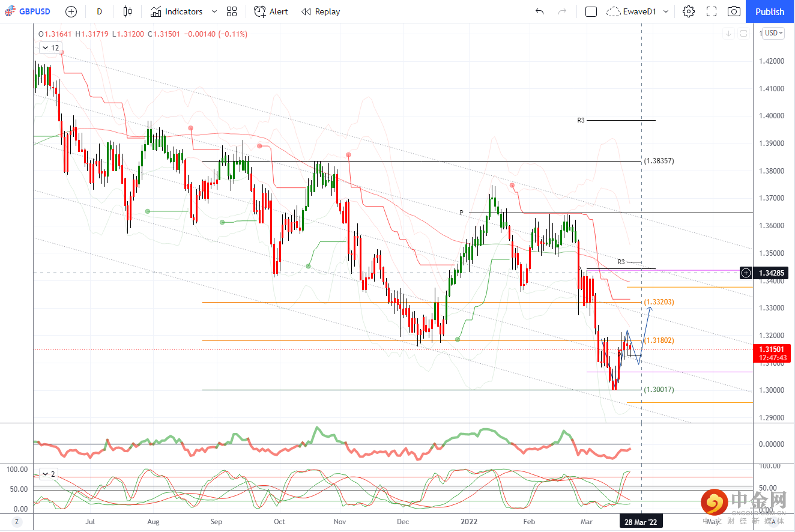795x532 pixels.
Task: Click the 1.29000 price axis label
Action: pos(771,417)
